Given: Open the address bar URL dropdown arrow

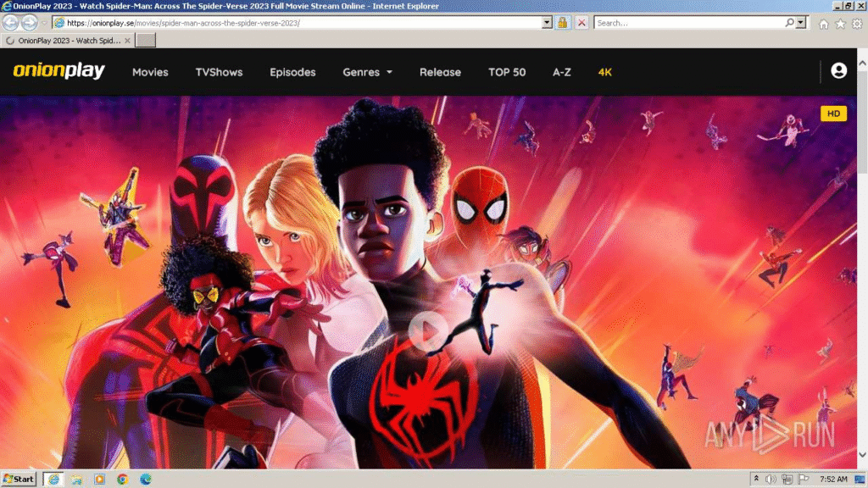Looking at the screenshot, I should 547,23.
